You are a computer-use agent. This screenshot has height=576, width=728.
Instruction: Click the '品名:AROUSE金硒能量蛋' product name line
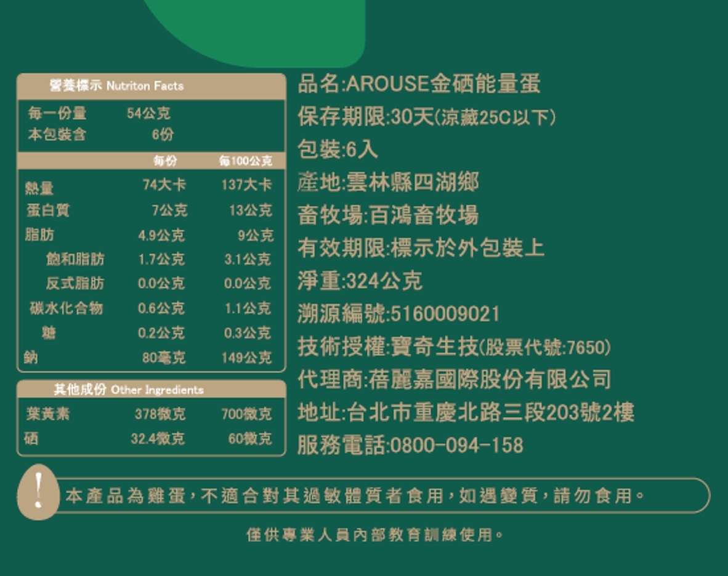click(x=419, y=84)
